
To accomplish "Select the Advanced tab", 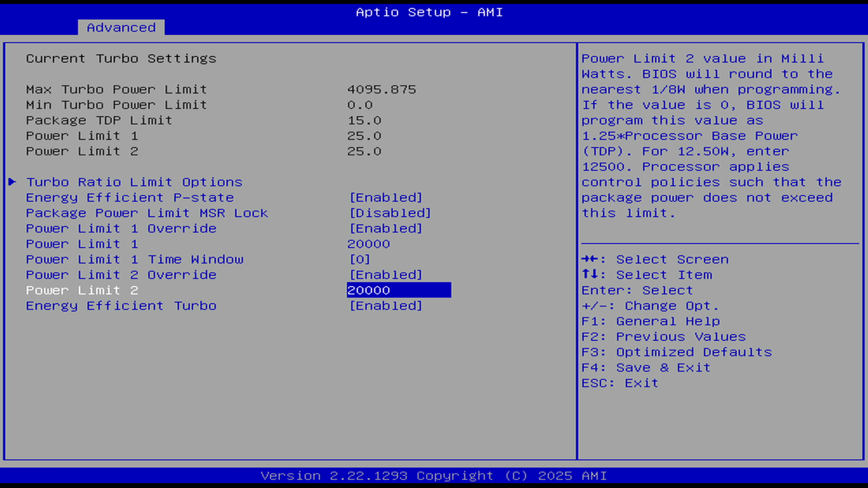I will pyautogui.click(x=121, y=27).
